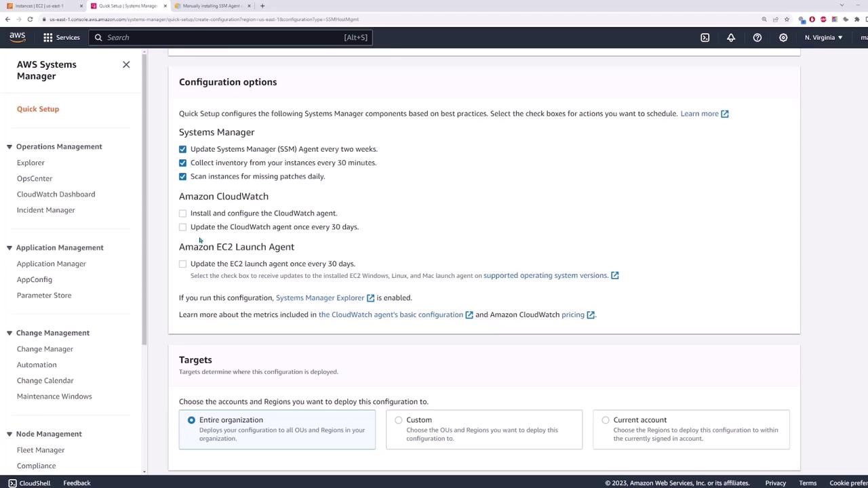Screen dimensions: 868x488
Task: Enable Install and configure the CloudWatch agent
Action: coord(182,213)
